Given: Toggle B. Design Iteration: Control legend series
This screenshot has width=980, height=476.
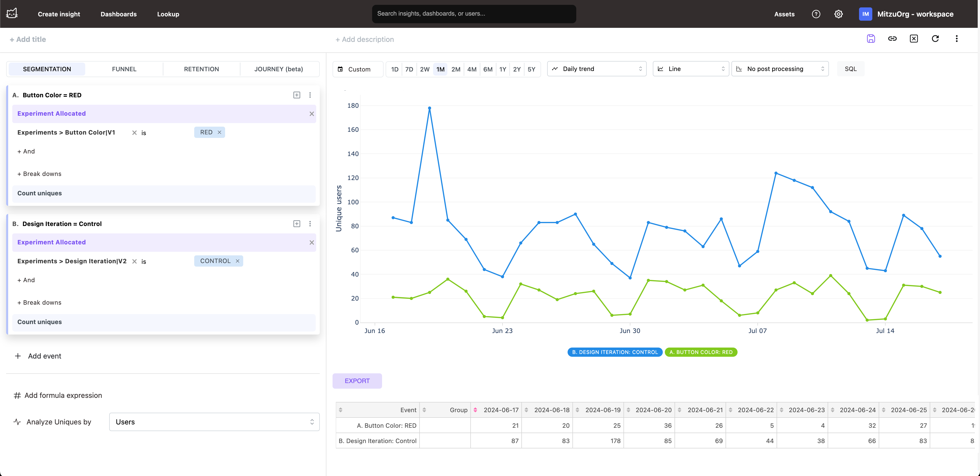Looking at the screenshot, I should point(614,352).
